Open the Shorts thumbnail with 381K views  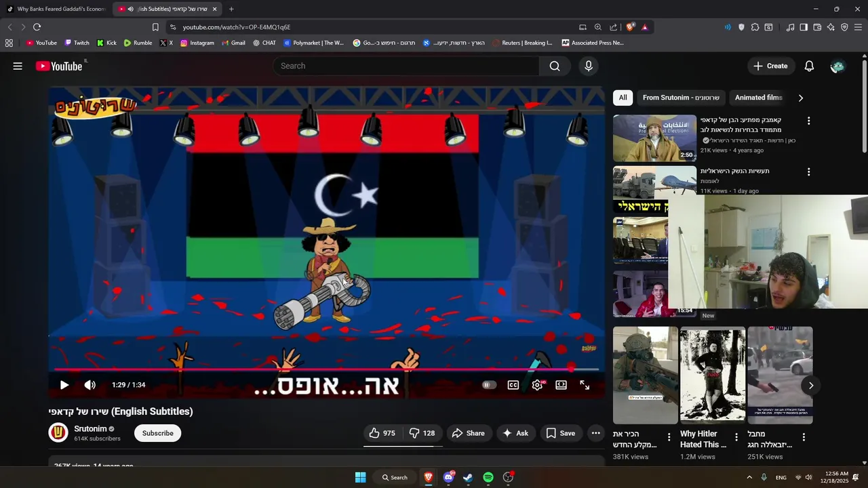(x=645, y=375)
